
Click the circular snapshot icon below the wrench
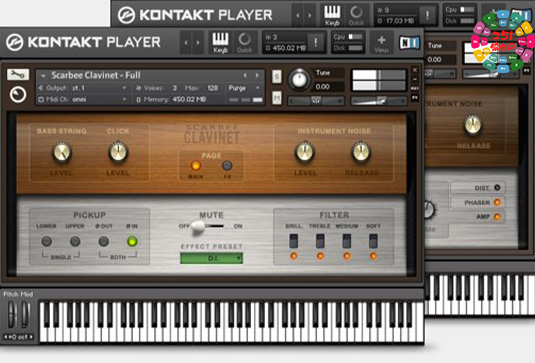(x=18, y=95)
